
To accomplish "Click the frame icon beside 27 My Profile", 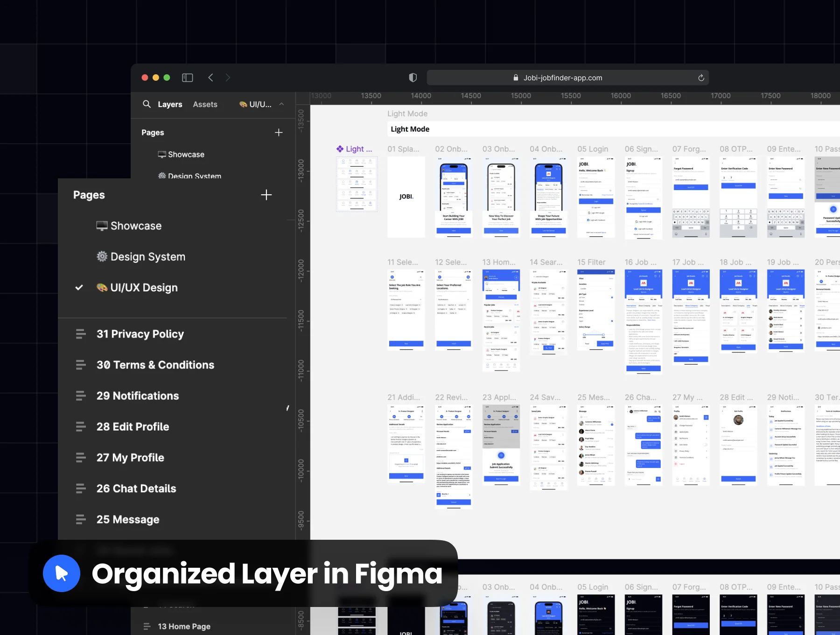I will coord(81,458).
